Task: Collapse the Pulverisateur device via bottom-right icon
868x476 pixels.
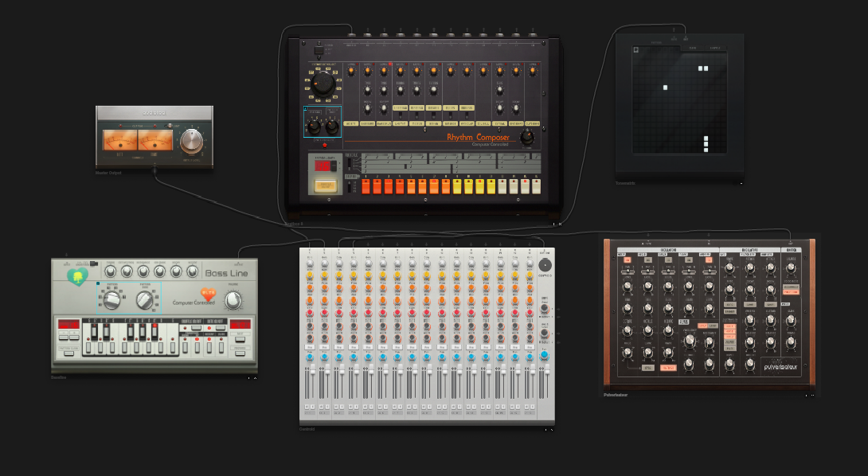Action: (x=812, y=395)
